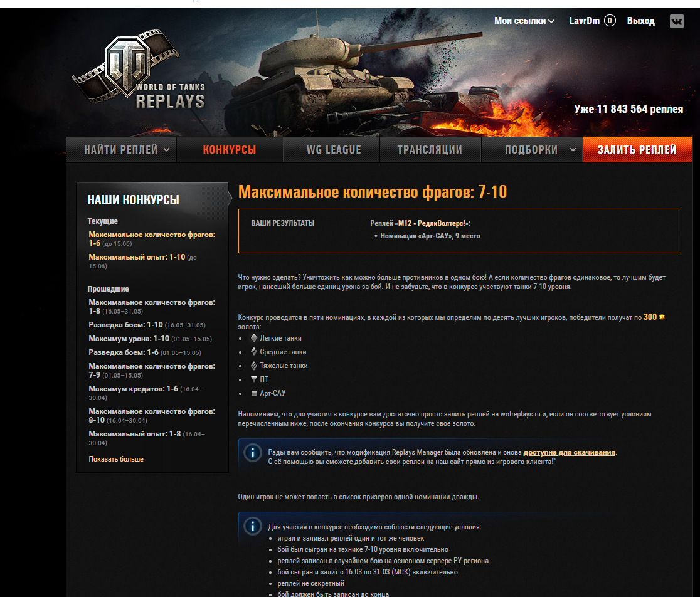Expand the Найти реплей menu
The width and height of the screenshot is (700, 597).
(x=127, y=150)
